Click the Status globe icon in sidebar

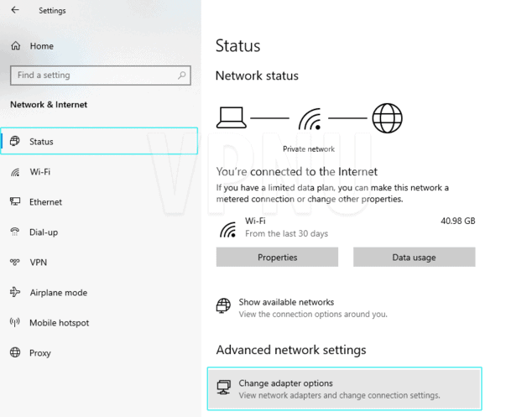tap(15, 141)
